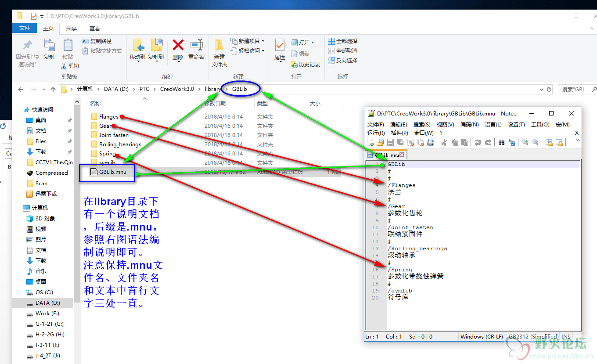Open the 移动到 dropdown
This screenshot has height=364, width=597.
(x=137, y=62)
